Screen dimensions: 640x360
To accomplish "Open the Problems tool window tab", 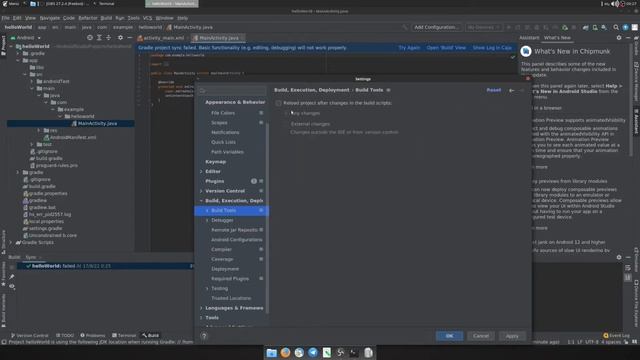I will point(93,336).
